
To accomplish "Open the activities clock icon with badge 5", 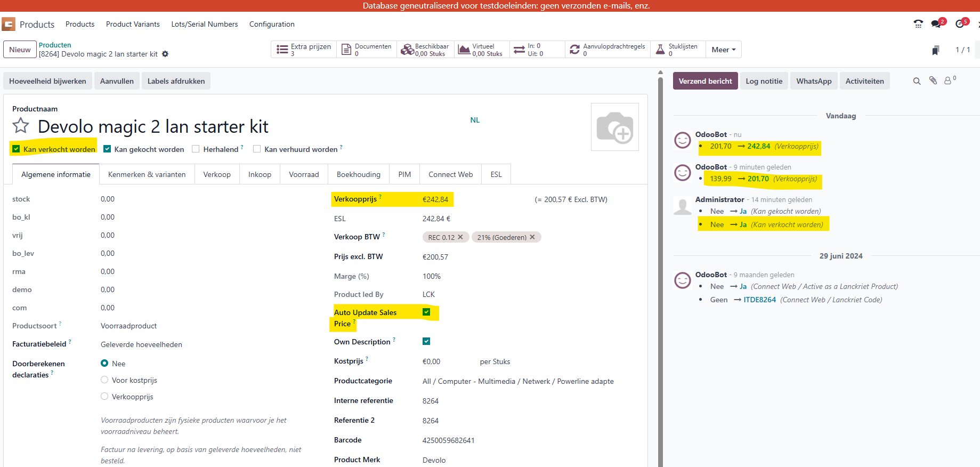I will pyautogui.click(x=960, y=23).
